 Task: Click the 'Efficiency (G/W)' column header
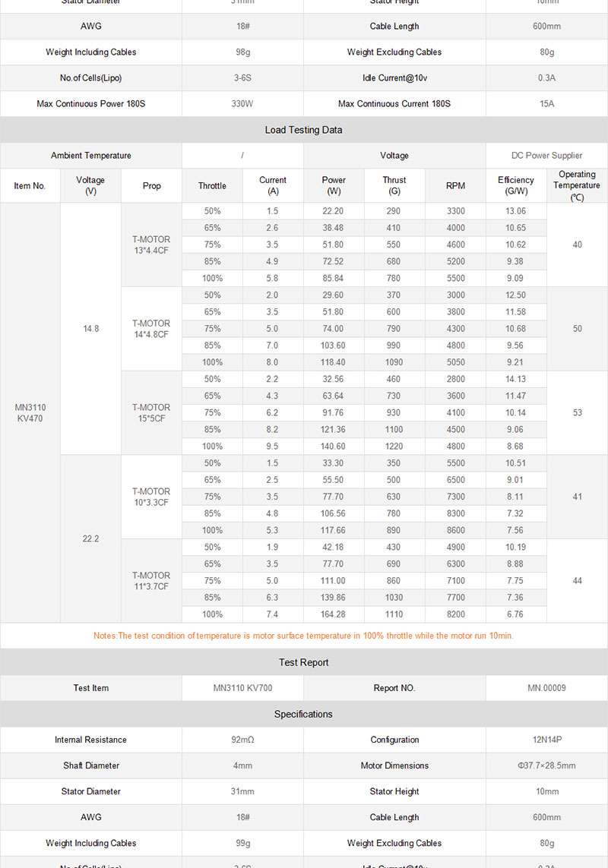pyautogui.click(x=516, y=186)
